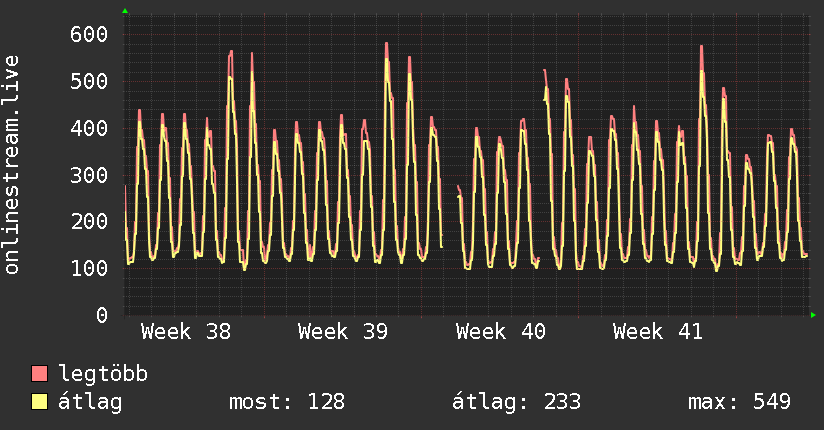The height and width of the screenshot is (430, 824).
Task: Click the 'max: 549' maximum value
Action: pos(739,402)
